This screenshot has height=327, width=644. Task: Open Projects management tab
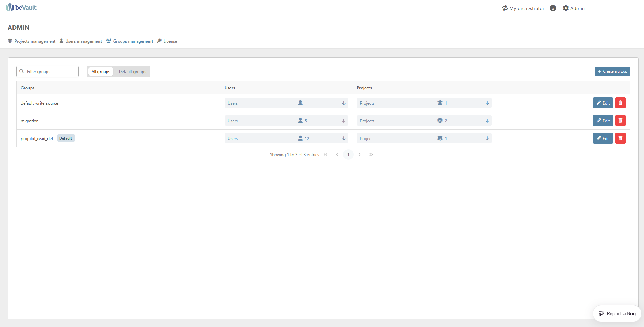[32, 41]
